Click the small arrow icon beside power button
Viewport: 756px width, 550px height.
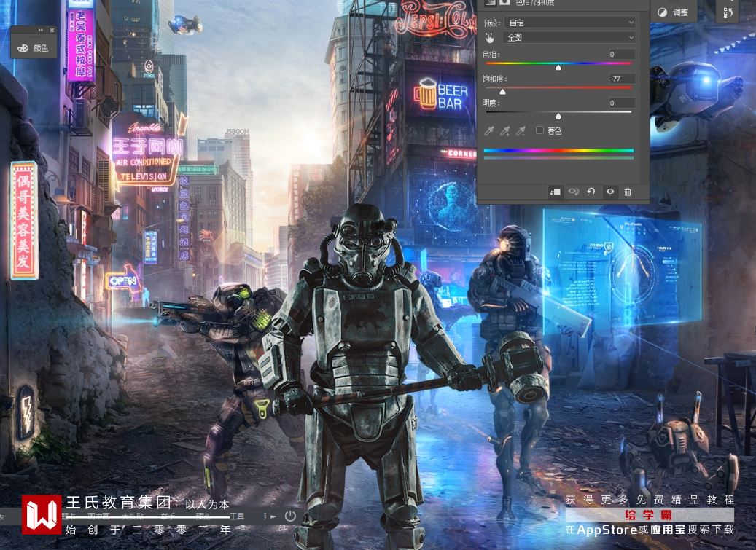click(x=273, y=516)
